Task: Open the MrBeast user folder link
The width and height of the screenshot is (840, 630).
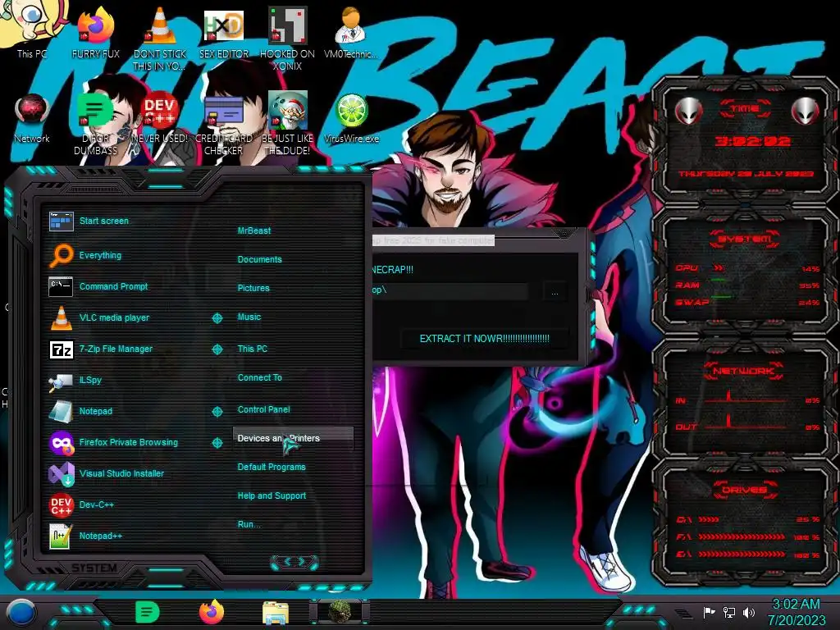Action: point(254,231)
